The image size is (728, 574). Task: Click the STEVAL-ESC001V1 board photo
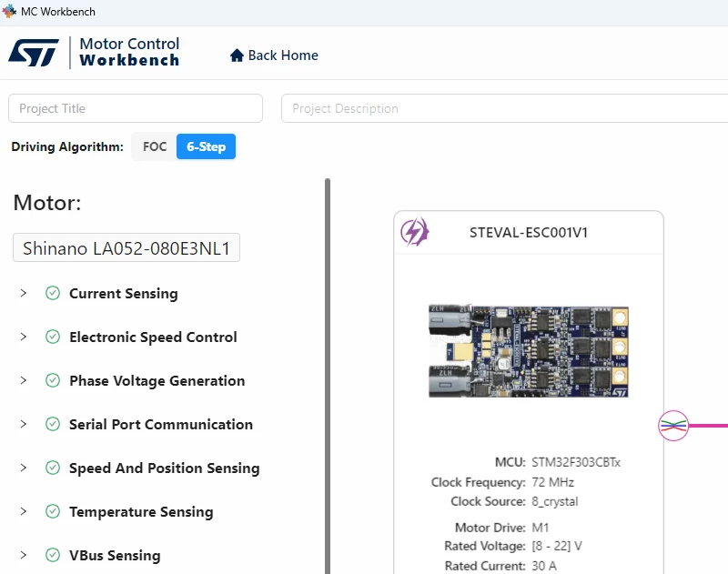click(x=529, y=351)
